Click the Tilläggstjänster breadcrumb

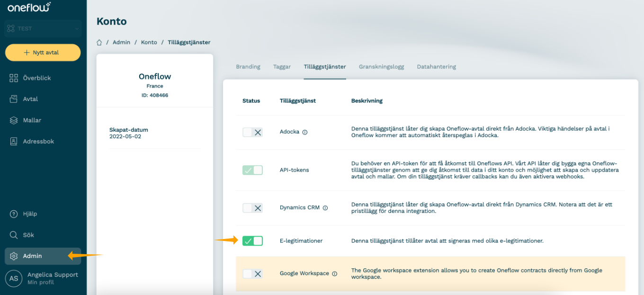click(x=189, y=42)
